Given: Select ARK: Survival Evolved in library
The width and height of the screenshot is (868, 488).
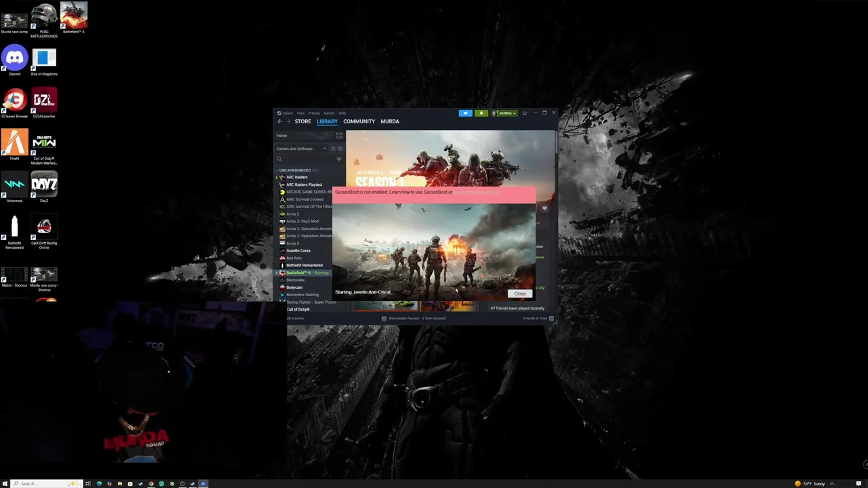Looking at the screenshot, I should 304,199.
